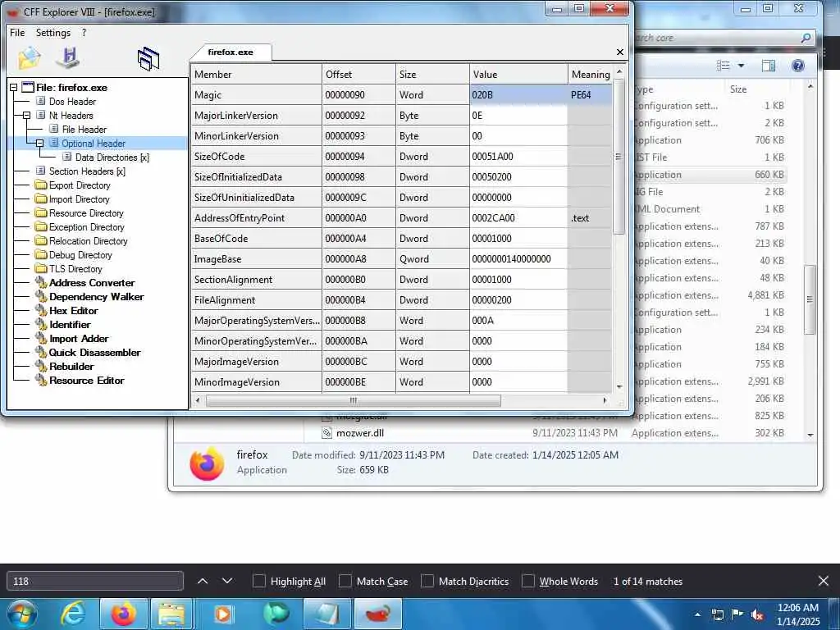Open Data Directories [x] node
The height and width of the screenshot is (630, 840).
[112, 157]
